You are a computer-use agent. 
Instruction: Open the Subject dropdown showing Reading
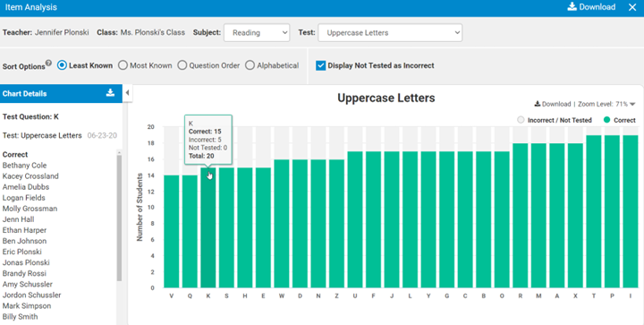click(257, 33)
